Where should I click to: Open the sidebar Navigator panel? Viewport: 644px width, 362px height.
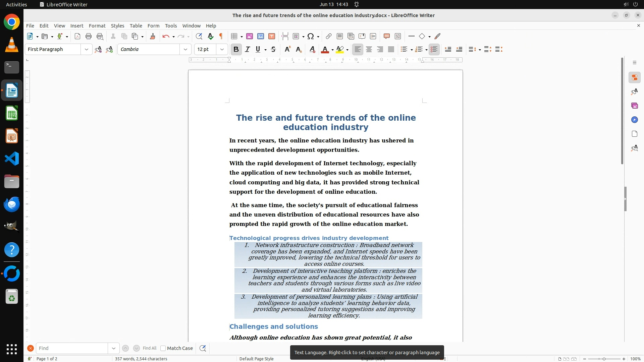[x=634, y=120]
